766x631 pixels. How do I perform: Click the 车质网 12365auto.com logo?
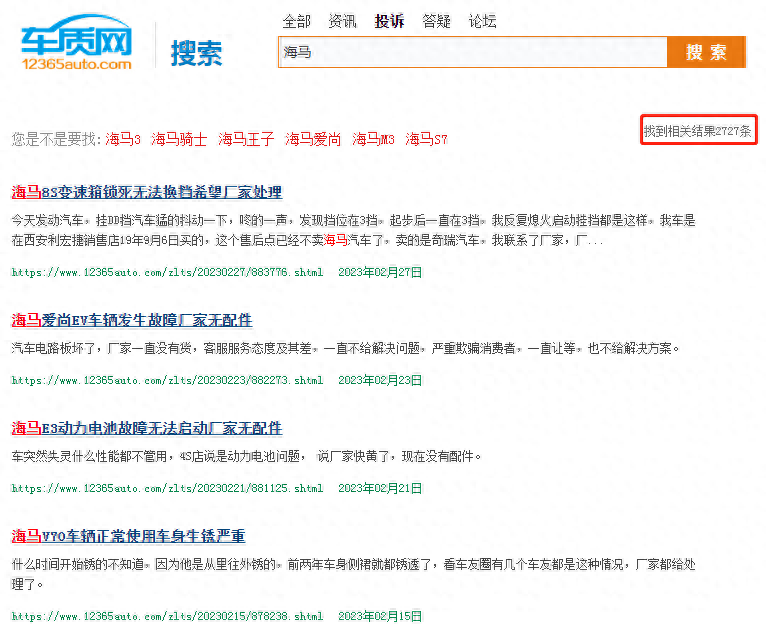(76, 46)
